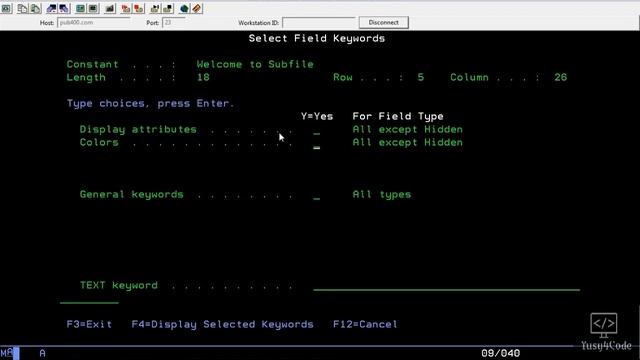Click the Play macro icon
The width and height of the screenshot is (640, 360).
tap(155, 8)
